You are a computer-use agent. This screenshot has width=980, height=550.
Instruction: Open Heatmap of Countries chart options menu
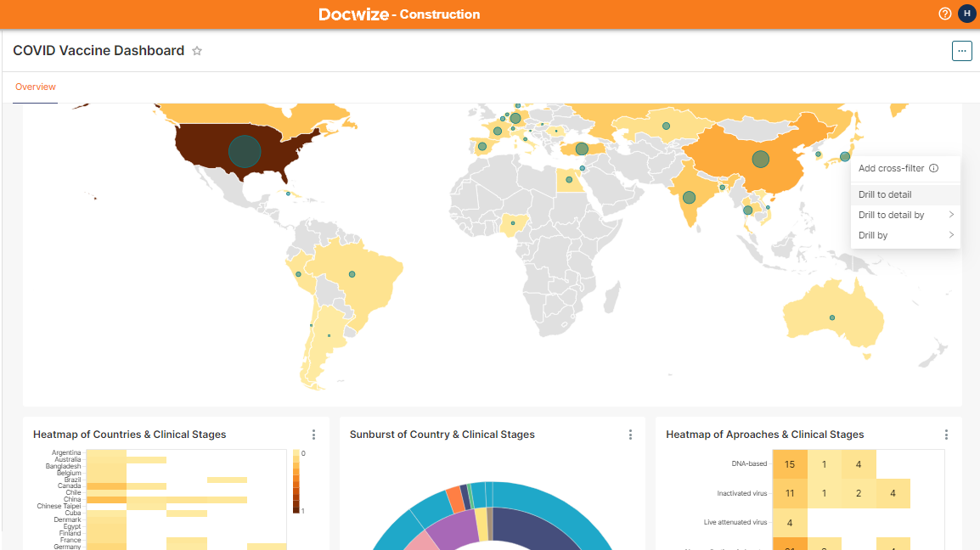313,435
